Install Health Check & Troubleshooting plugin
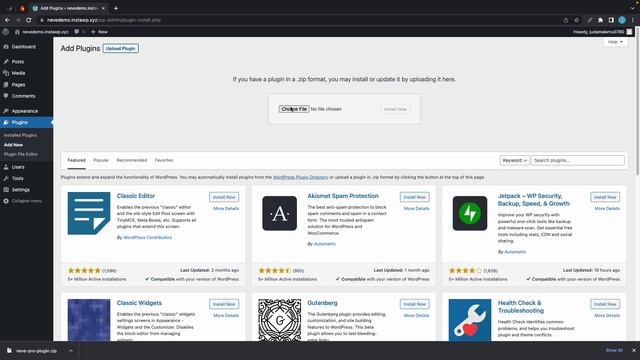640x360 pixels. click(605, 304)
